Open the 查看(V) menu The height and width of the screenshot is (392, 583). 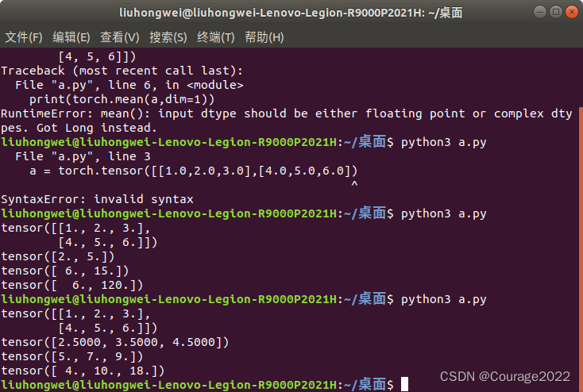120,37
